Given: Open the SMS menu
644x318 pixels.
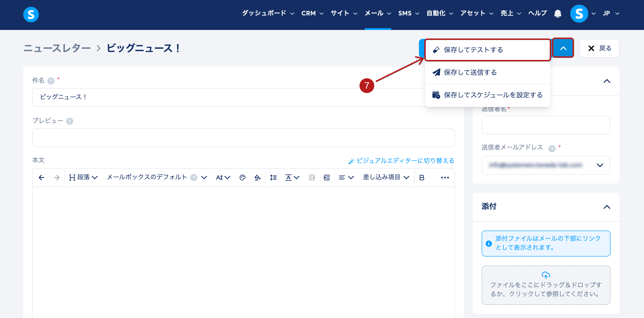Looking at the screenshot, I should point(408,13).
